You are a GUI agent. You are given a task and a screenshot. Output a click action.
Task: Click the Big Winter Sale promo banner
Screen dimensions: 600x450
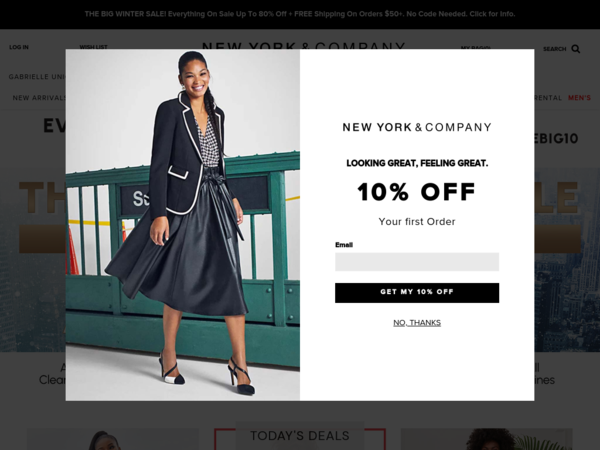coord(300,14)
